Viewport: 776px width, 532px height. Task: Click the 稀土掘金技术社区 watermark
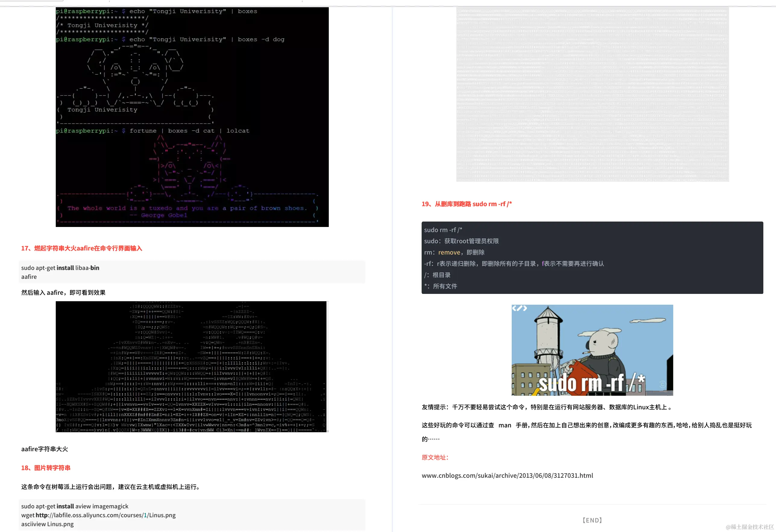click(x=749, y=527)
